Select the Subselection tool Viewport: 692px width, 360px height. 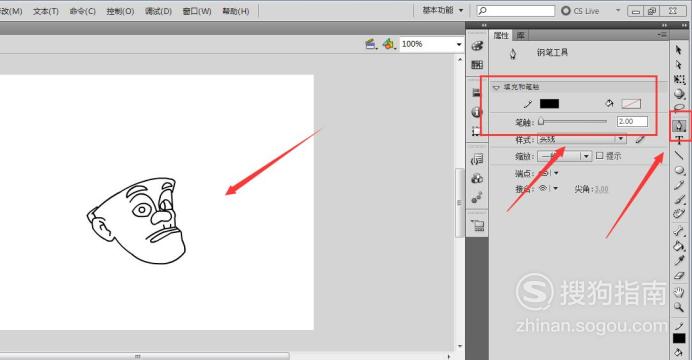[x=679, y=65]
